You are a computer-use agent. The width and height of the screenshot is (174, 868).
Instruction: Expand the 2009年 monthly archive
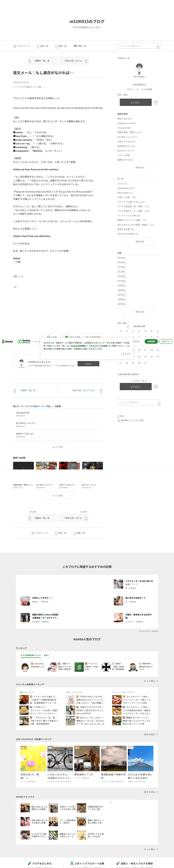[x=121, y=286]
